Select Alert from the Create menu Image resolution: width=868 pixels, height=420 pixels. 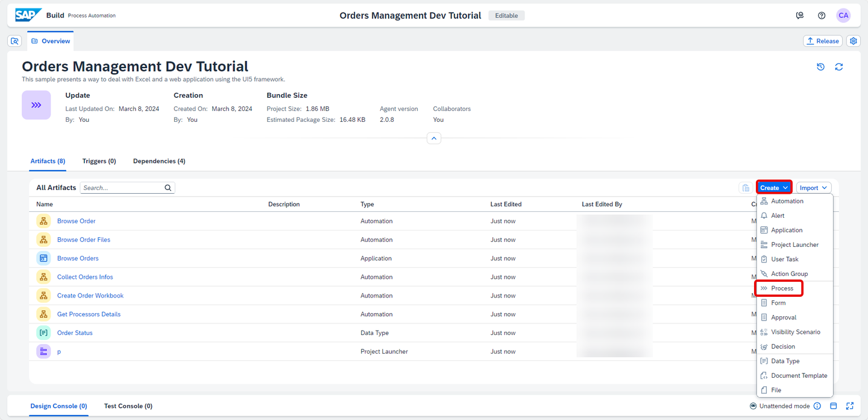tap(795, 215)
